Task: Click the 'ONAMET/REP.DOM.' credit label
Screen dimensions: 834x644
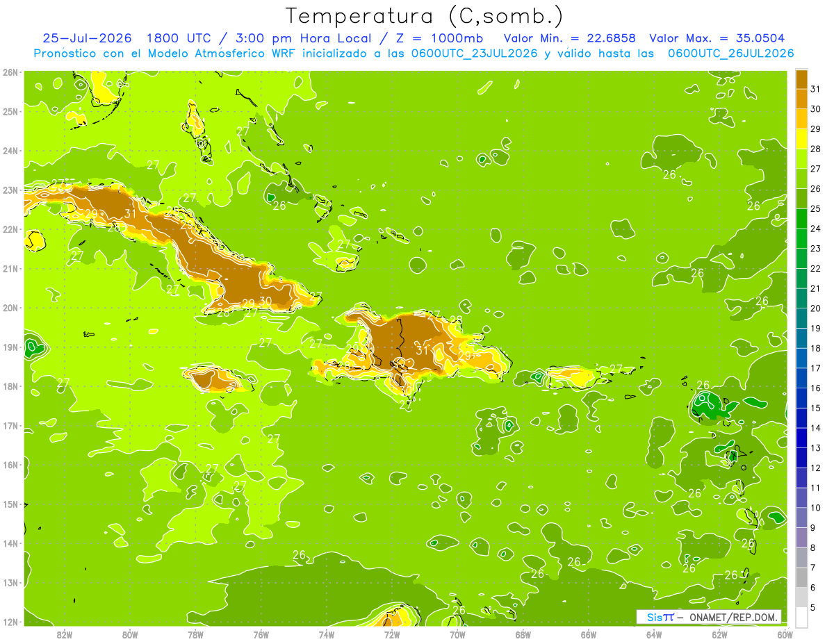Action: point(733,617)
